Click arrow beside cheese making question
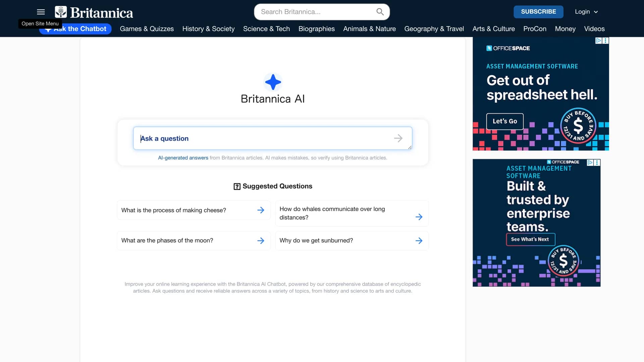644x362 pixels. 261,210
